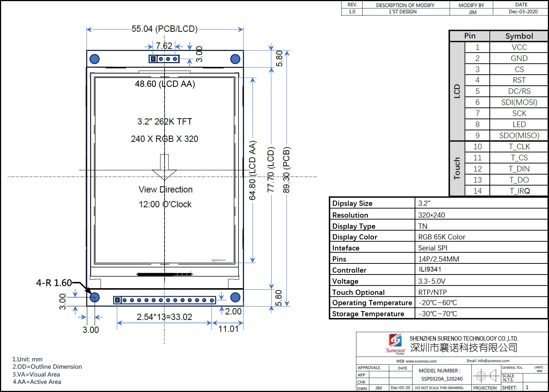Click the square pin of the top 4-pin header
The image size is (549, 392).
[153, 59]
